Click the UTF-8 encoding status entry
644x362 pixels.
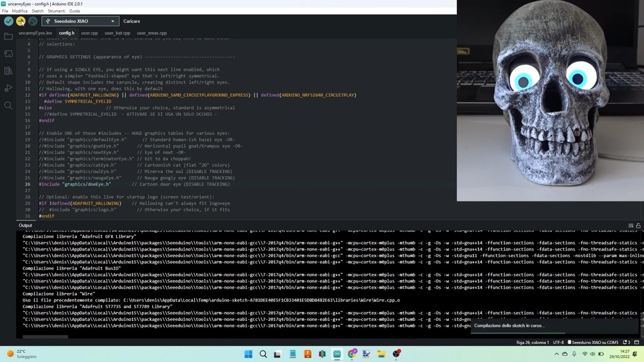coord(558,342)
